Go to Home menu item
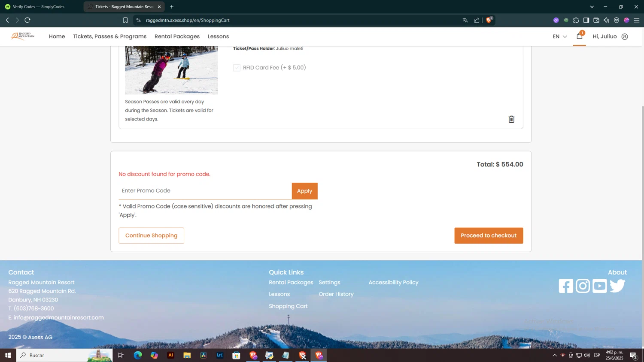644x362 pixels. [57, 36]
